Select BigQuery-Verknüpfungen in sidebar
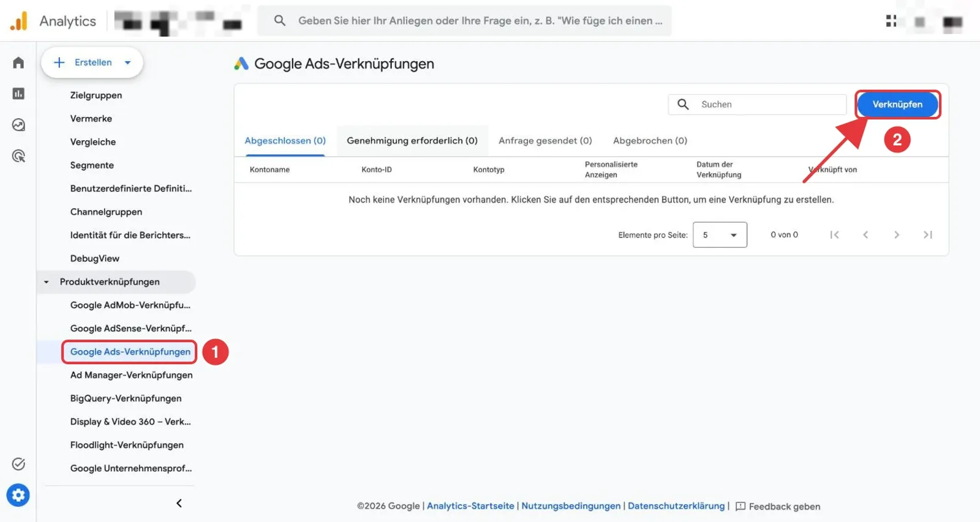This screenshot has height=522, width=980. tap(126, 398)
